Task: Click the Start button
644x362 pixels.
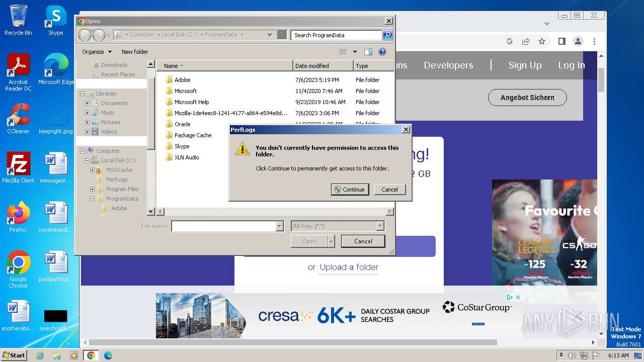Action: tap(14, 355)
